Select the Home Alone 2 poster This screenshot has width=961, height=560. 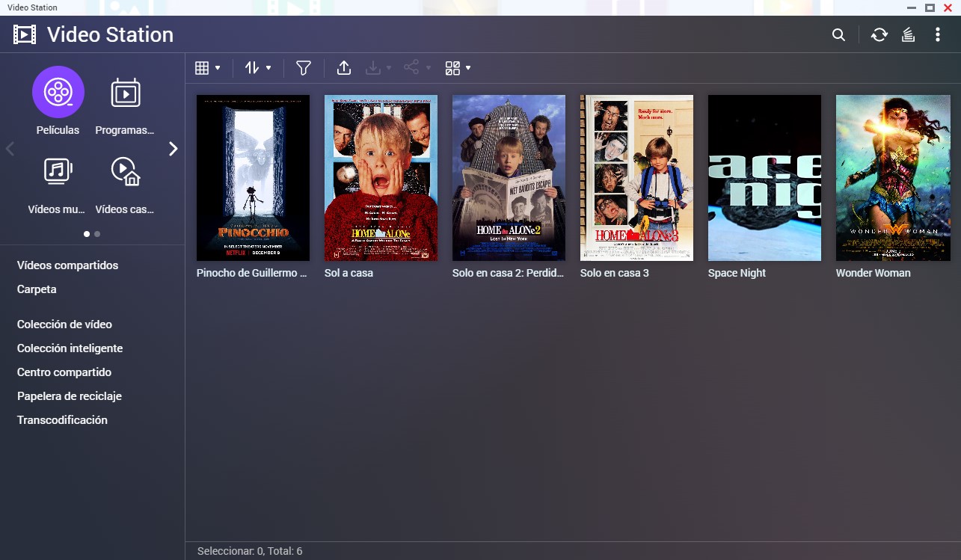(x=509, y=178)
